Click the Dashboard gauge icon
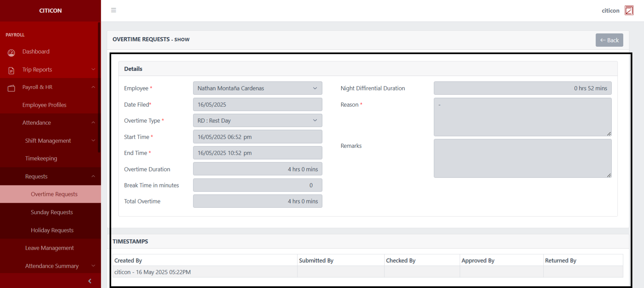Screen dimensions: 644x288 pyautogui.click(x=12, y=52)
